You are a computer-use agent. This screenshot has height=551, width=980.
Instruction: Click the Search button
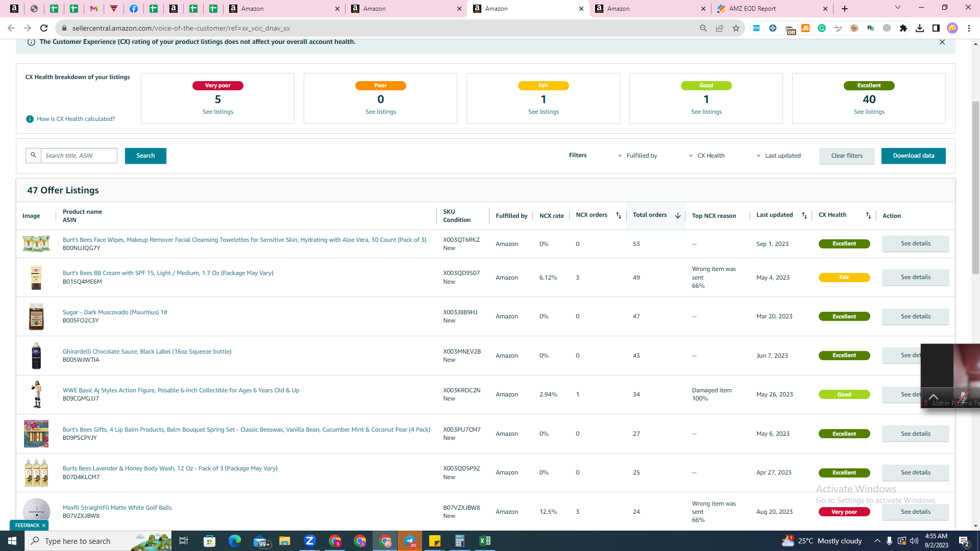tap(145, 156)
